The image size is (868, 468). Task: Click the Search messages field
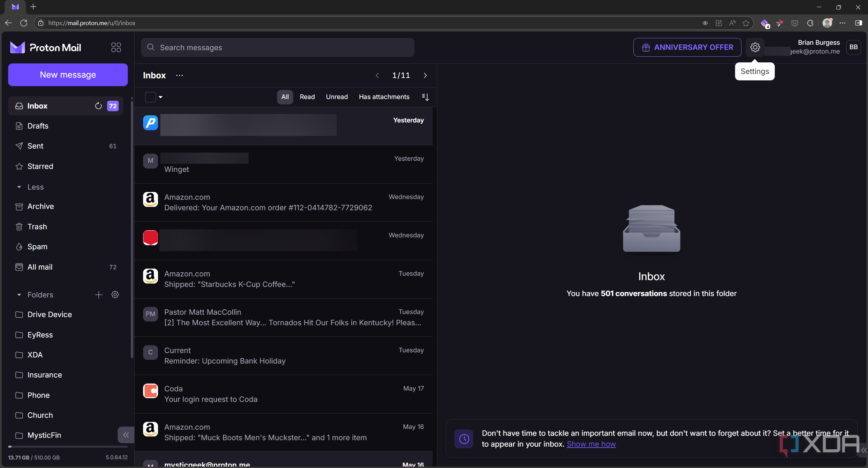tap(278, 47)
